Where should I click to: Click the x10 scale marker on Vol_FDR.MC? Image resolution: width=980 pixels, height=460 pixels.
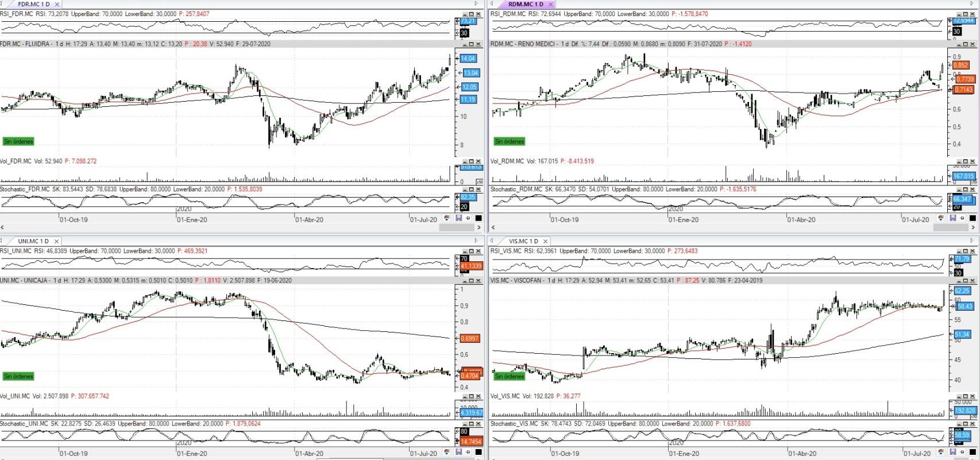(x=479, y=181)
